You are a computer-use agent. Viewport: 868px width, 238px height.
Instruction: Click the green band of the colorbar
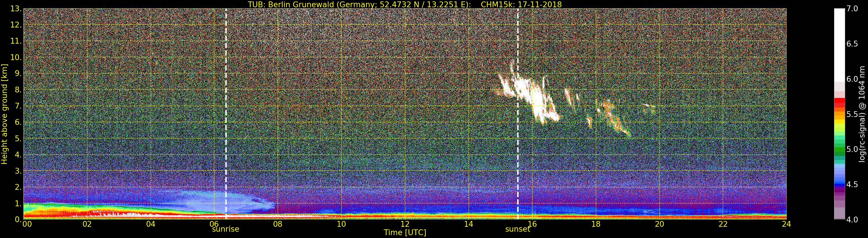click(x=839, y=149)
